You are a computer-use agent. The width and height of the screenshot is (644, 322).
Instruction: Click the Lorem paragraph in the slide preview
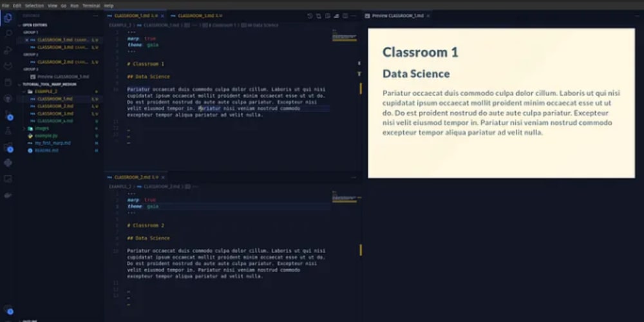[x=501, y=113]
